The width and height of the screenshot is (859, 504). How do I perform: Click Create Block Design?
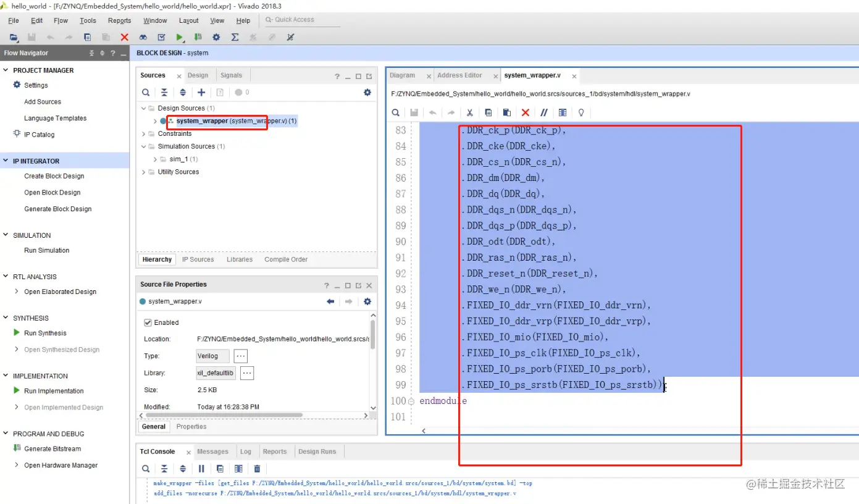[x=54, y=176]
